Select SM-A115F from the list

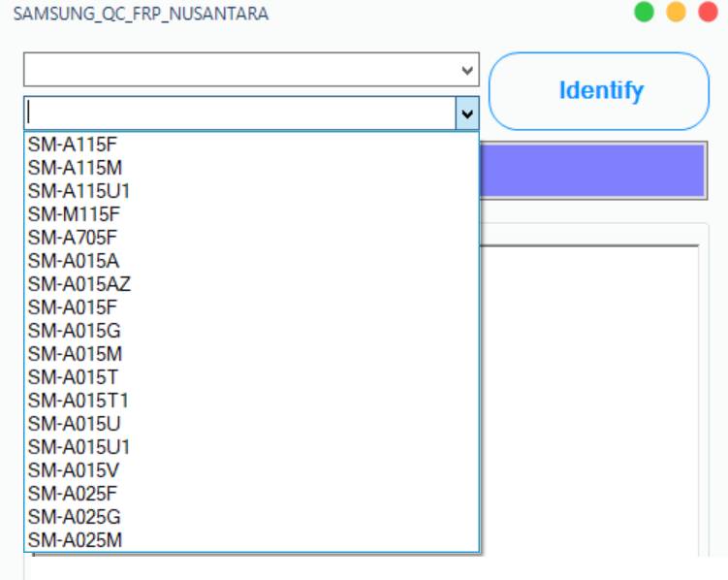pos(251,145)
